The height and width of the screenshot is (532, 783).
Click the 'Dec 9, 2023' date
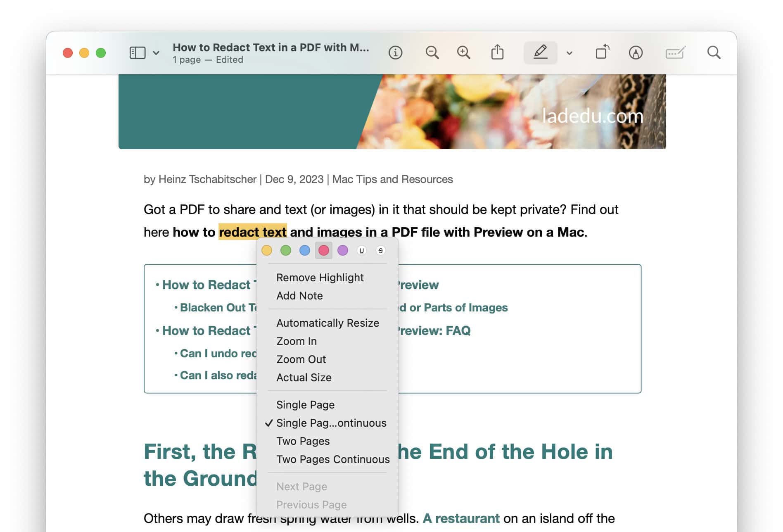tap(294, 179)
